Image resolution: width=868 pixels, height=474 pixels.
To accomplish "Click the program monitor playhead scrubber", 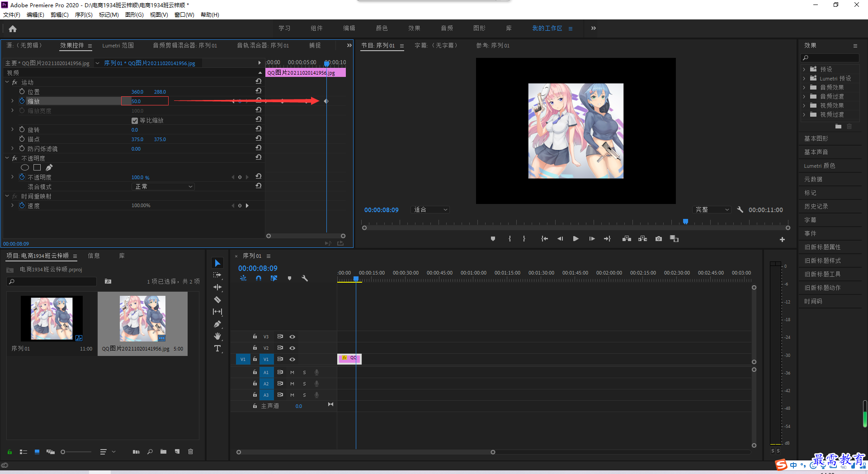I will (x=685, y=221).
